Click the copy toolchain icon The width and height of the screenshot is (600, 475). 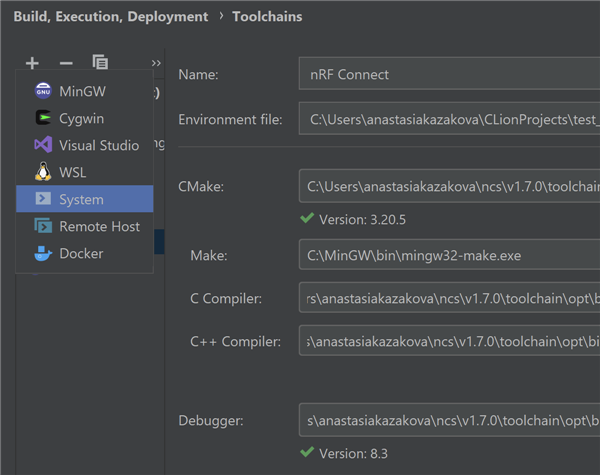pyautogui.click(x=100, y=63)
